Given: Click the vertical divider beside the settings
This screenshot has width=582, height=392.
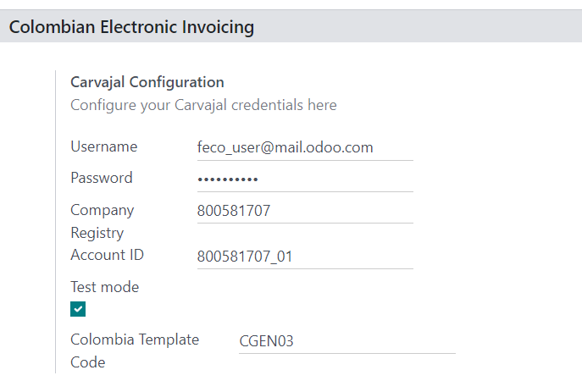Looking at the screenshot, I should tap(55, 220).
